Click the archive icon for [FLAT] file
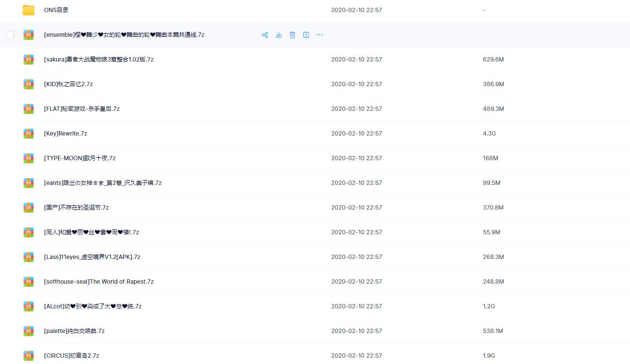This screenshot has height=364, width=630. coord(29,109)
